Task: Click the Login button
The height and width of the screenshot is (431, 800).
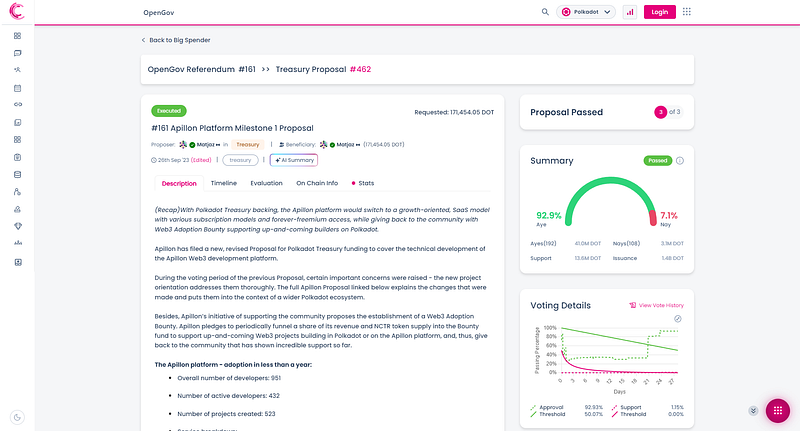Action: 659,12
